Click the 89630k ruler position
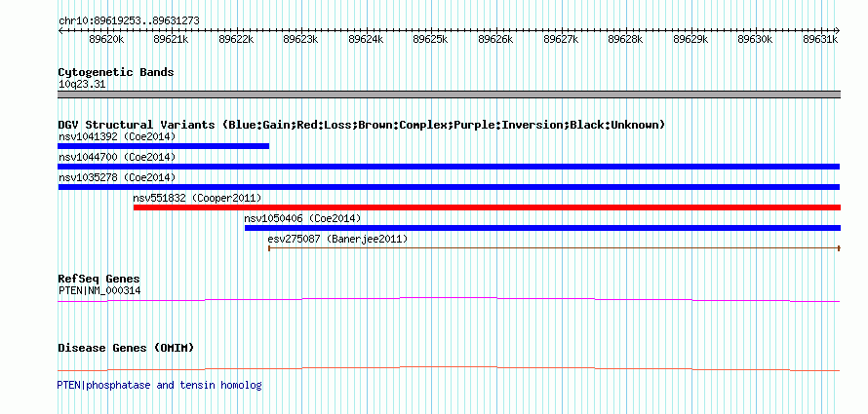The image size is (868, 414). tap(756, 39)
